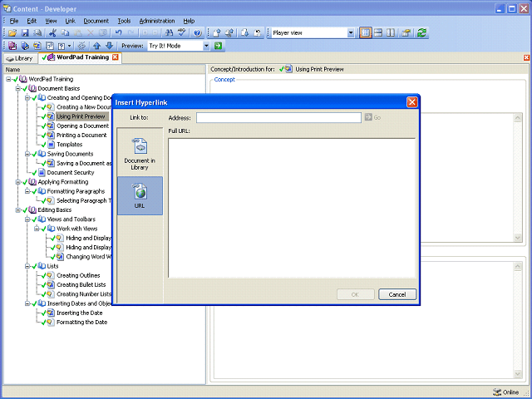Click the Undo arrow icon
532x399 pixels.
[x=118, y=33]
